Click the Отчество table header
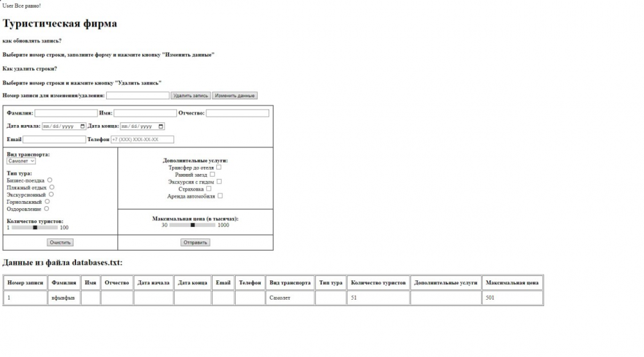Image resolution: width=644 pixels, height=357 pixels. pyautogui.click(x=117, y=283)
